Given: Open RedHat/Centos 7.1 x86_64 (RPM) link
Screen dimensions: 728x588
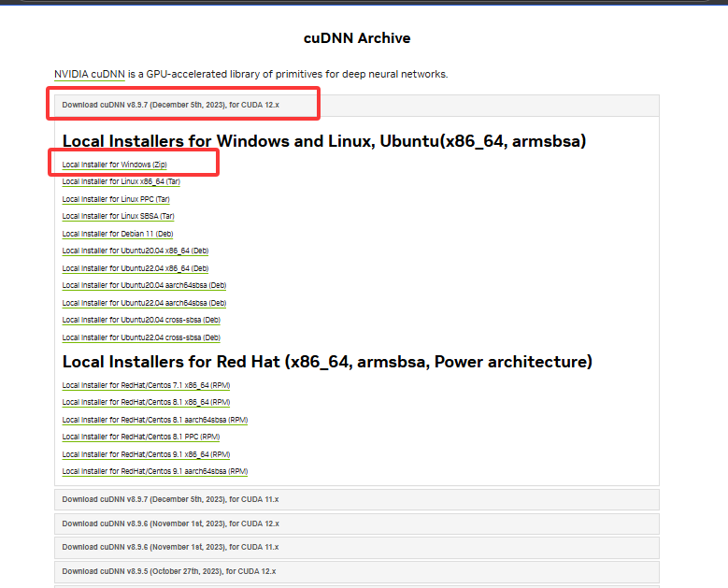Looking at the screenshot, I should click(x=146, y=385).
